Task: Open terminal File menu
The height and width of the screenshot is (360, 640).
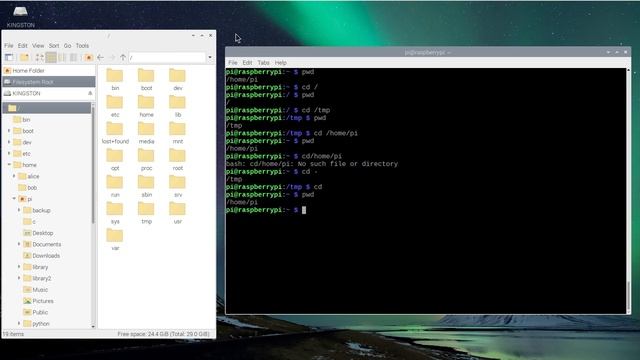Action: click(233, 63)
